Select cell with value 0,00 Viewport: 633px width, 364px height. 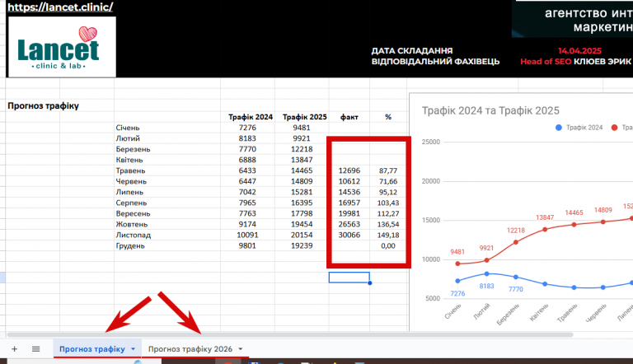pyautogui.click(x=388, y=245)
